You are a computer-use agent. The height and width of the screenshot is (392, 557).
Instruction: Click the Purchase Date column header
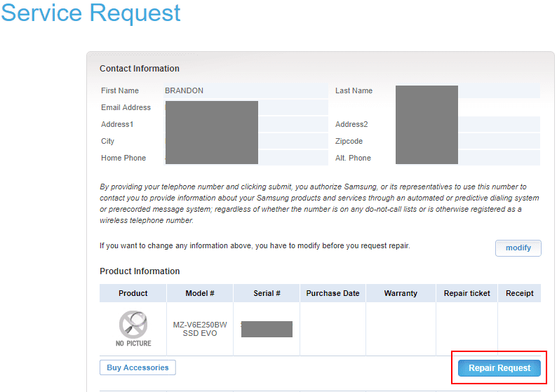[x=333, y=293]
